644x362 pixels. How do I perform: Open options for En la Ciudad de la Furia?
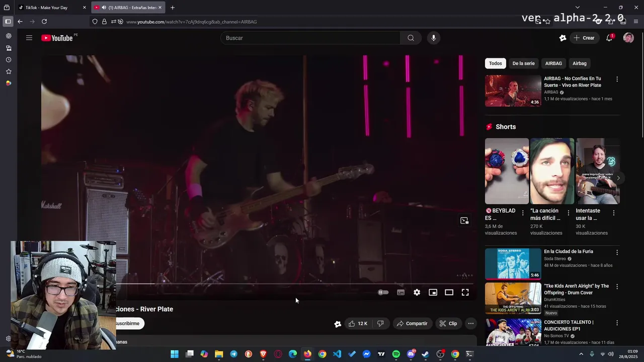(617, 252)
